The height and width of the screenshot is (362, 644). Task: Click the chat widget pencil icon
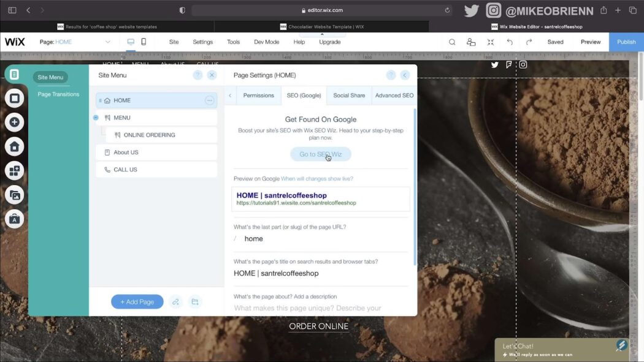pos(621,345)
